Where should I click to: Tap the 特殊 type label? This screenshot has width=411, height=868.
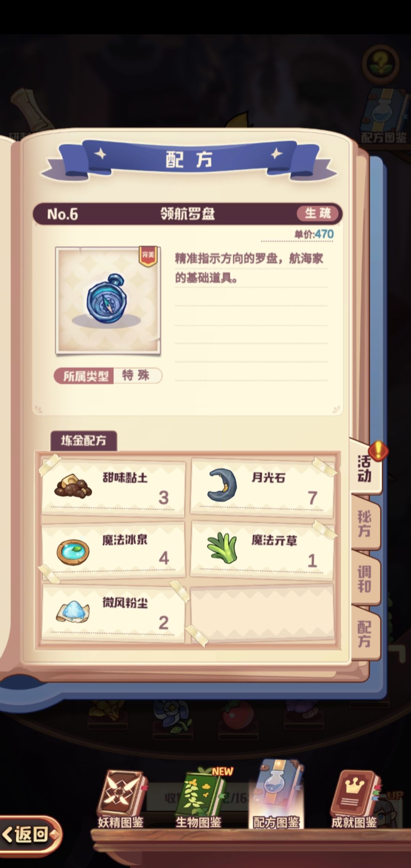[x=136, y=376]
